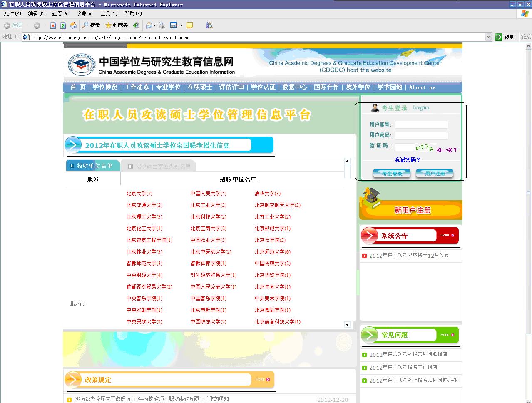Screen dimensions: 532x403
Task: Click the Stop loading red X icon
Action: pos(53,25)
